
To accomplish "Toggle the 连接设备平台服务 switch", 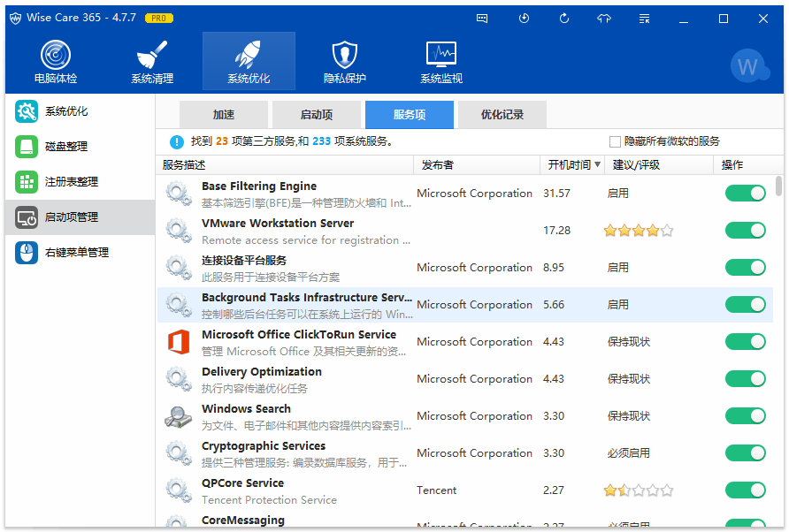I will pos(746,268).
